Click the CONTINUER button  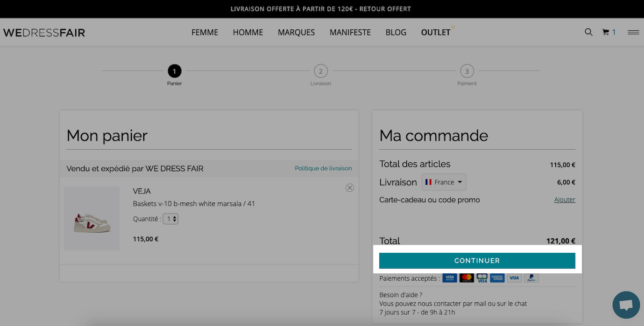click(477, 261)
